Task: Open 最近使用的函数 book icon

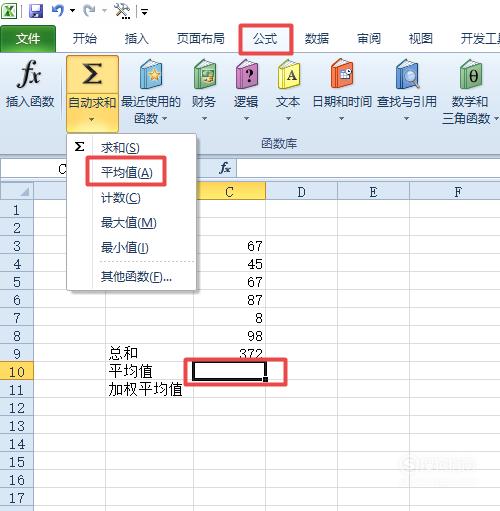Action: click(151, 75)
